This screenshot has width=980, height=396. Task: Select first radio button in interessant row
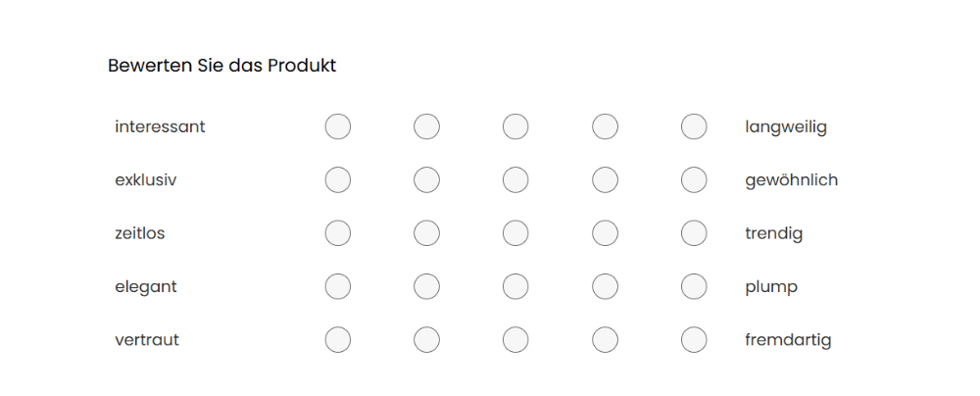[338, 126]
